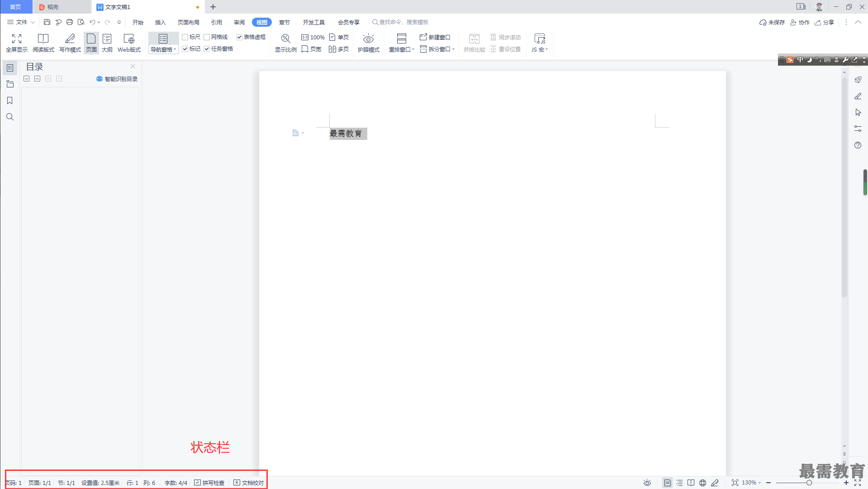Open the 重排窗口 arrange windows dropdown
This screenshot has width=868, height=489.
coord(402,50)
